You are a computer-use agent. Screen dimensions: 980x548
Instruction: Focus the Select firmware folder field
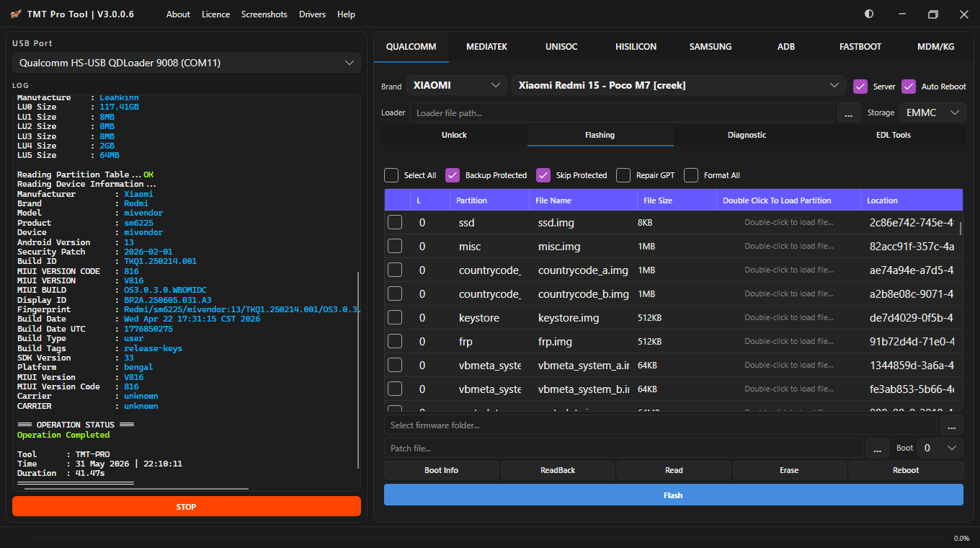[661, 425]
